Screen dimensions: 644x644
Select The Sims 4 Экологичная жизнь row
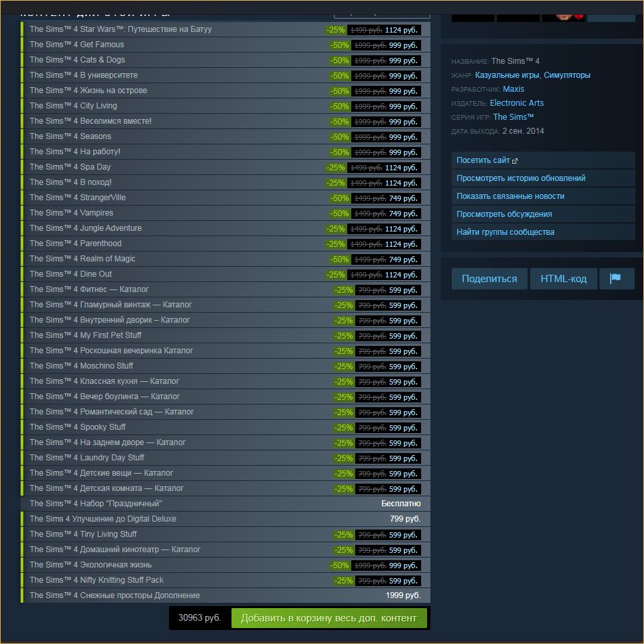click(226, 565)
